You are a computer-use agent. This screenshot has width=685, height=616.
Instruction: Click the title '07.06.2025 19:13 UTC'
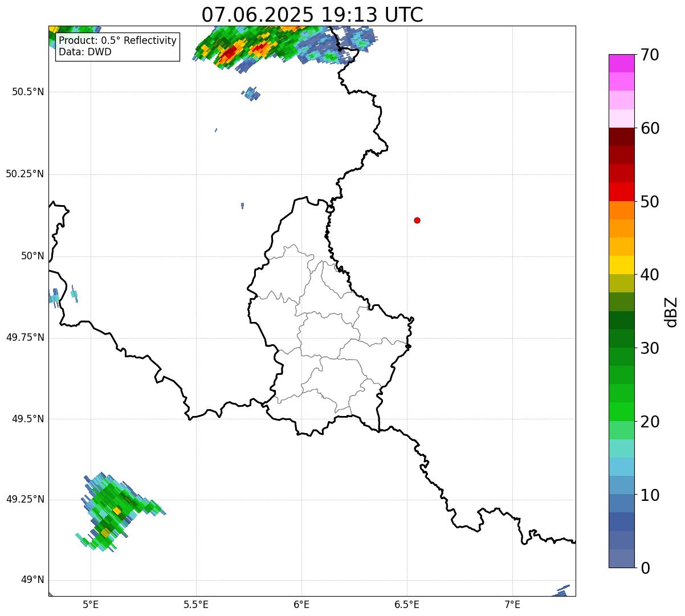point(312,15)
